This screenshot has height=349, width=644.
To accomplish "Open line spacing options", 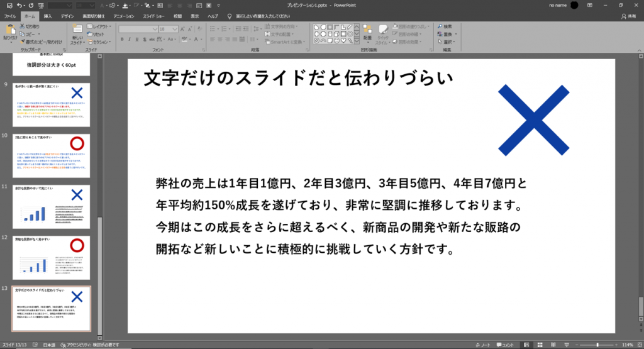I will (x=257, y=29).
